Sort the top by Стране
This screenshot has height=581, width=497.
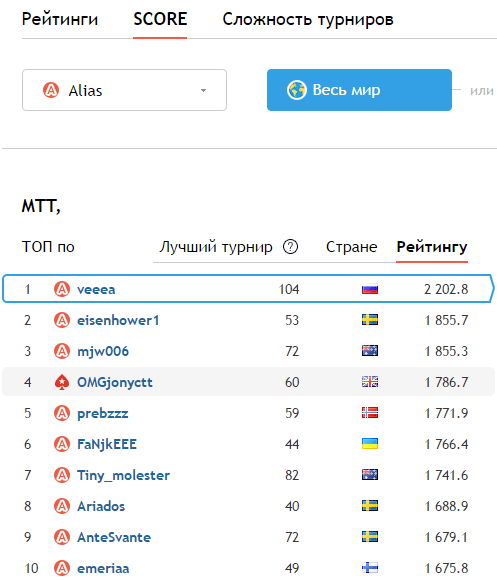(x=351, y=247)
